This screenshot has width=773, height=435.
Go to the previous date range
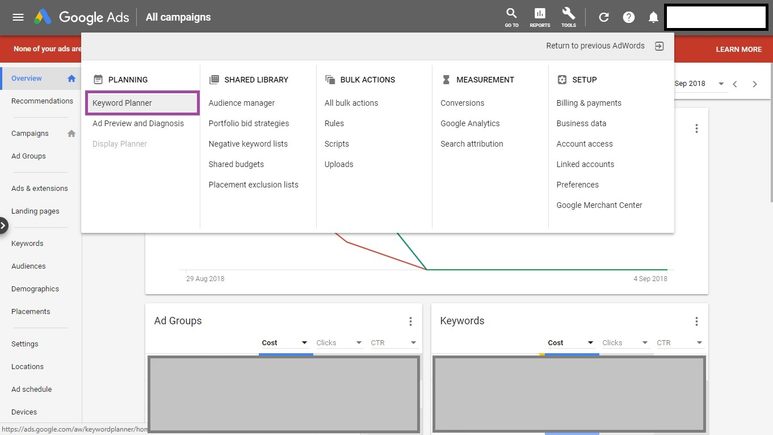(x=735, y=84)
